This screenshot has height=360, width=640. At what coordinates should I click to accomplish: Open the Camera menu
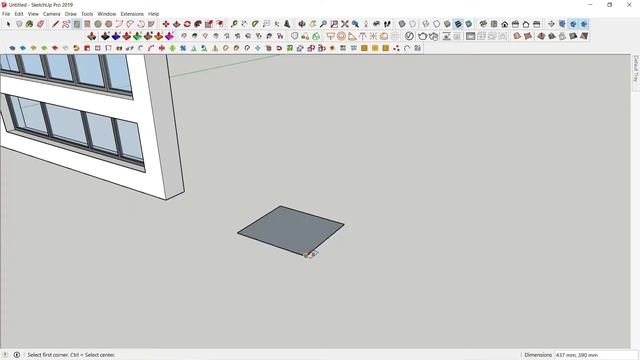coord(51,14)
